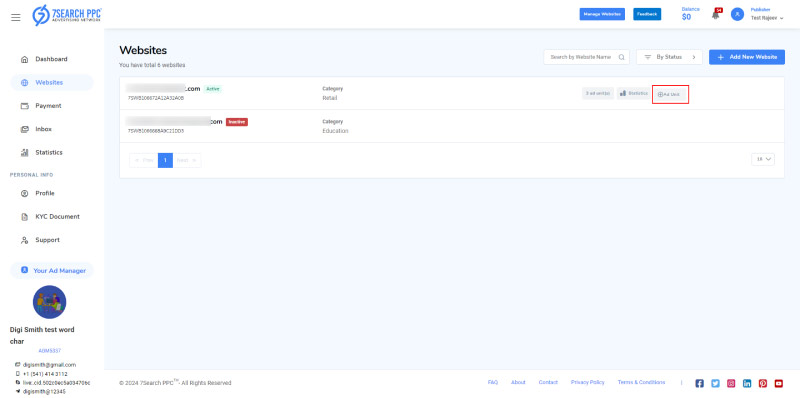This screenshot has height=398, width=800.
Task: Open the LinkedIn social link
Action: point(747,383)
